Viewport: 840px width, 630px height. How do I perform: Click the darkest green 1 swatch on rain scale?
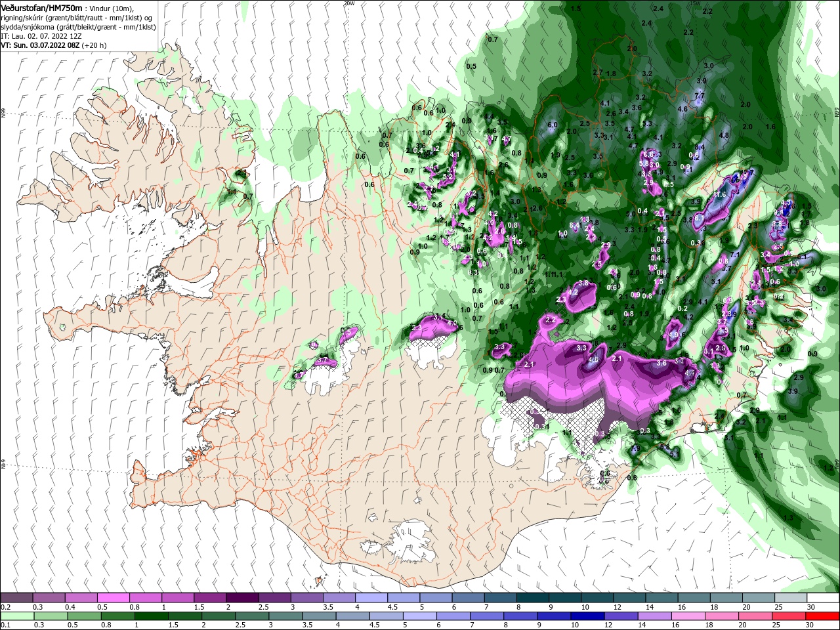(x=151, y=616)
